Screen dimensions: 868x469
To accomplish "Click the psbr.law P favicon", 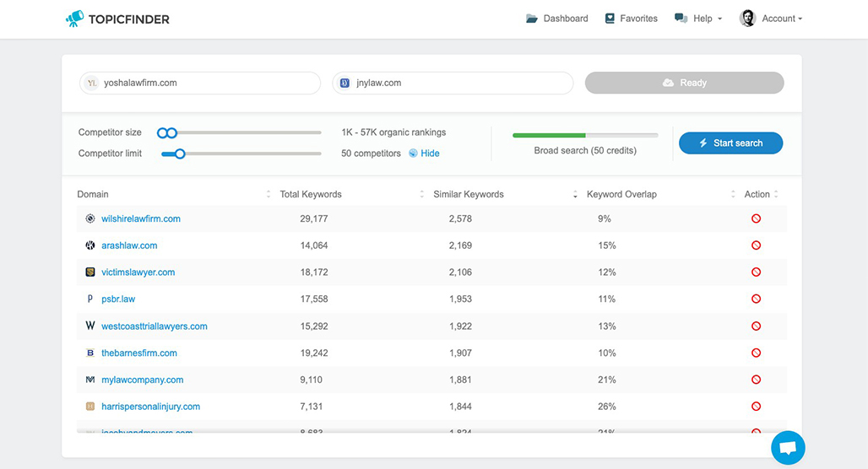I will click(90, 299).
